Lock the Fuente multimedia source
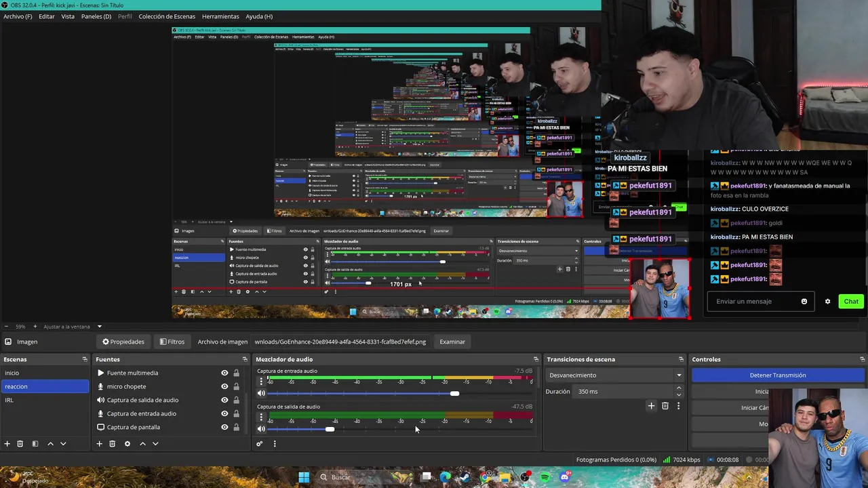 click(x=236, y=373)
